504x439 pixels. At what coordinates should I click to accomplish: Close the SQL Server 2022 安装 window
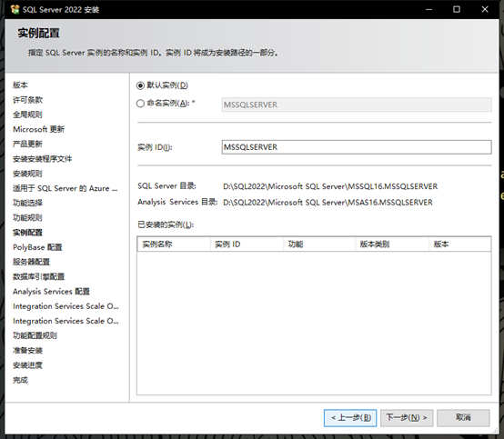click(x=485, y=9)
